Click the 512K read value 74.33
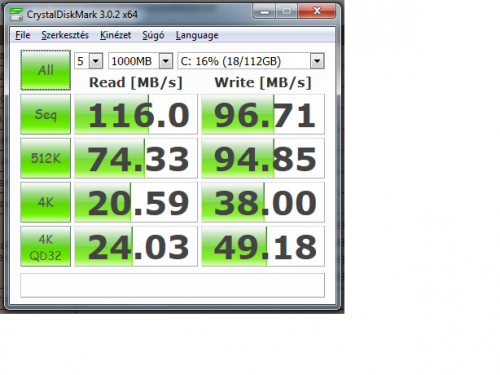Screen dimensions: 500x375 136,158
